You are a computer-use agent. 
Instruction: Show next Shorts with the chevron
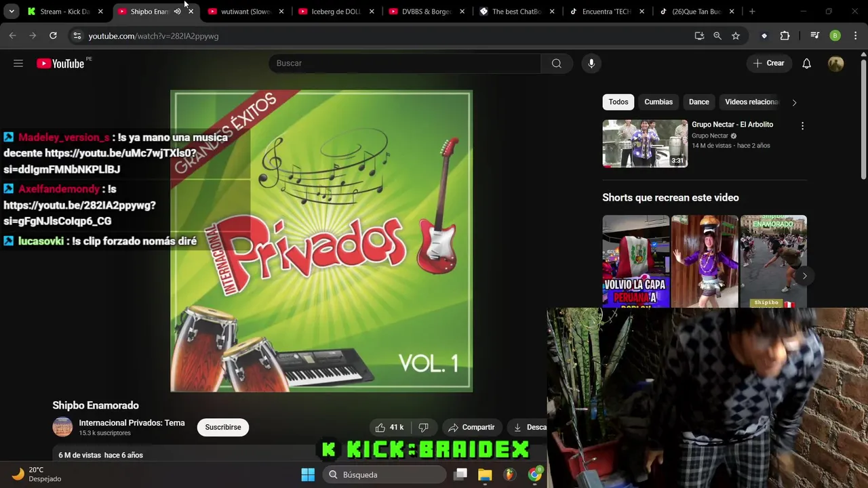pos(804,276)
